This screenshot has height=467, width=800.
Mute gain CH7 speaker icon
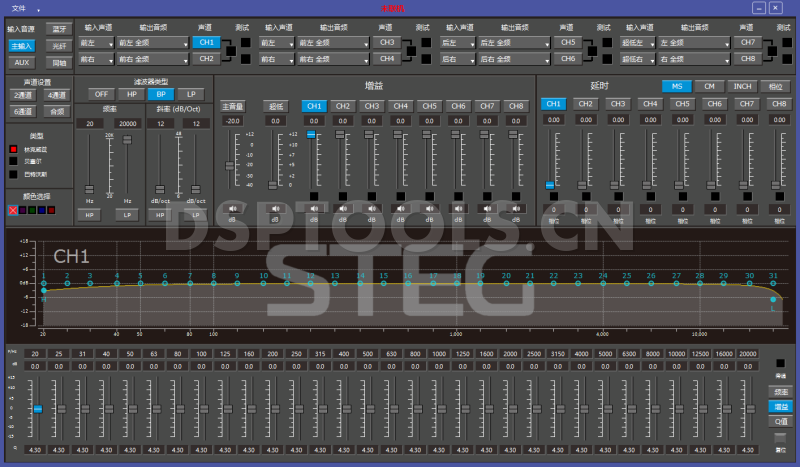(x=487, y=209)
